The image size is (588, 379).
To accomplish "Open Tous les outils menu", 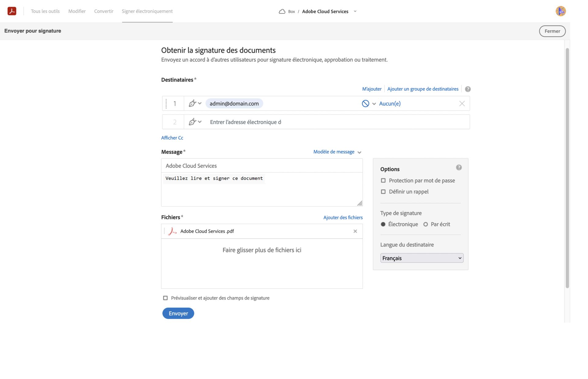I will [45, 11].
